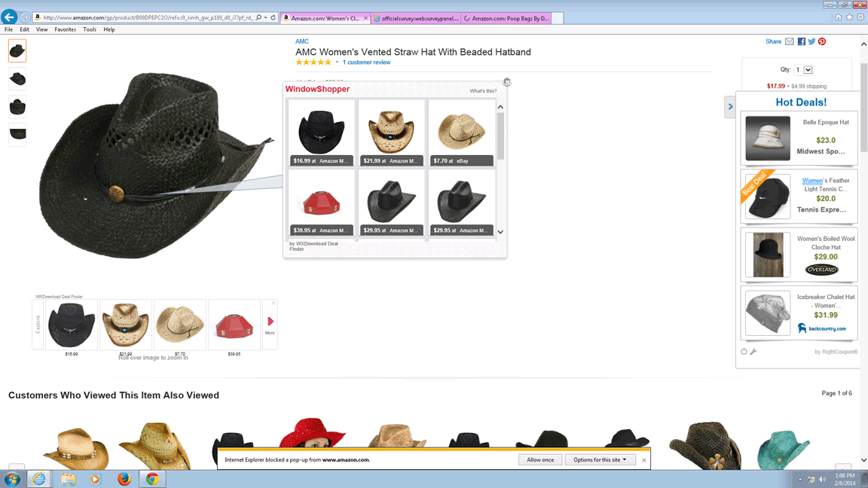Click the Twitter share icon
The width and height of the screenshot is (868, 488).
tap(811, 41)
